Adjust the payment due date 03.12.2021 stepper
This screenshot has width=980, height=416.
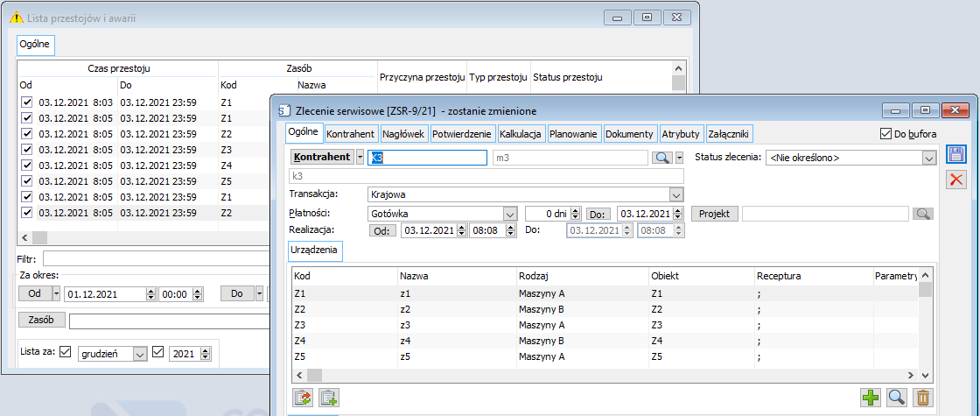click(679, 214)
